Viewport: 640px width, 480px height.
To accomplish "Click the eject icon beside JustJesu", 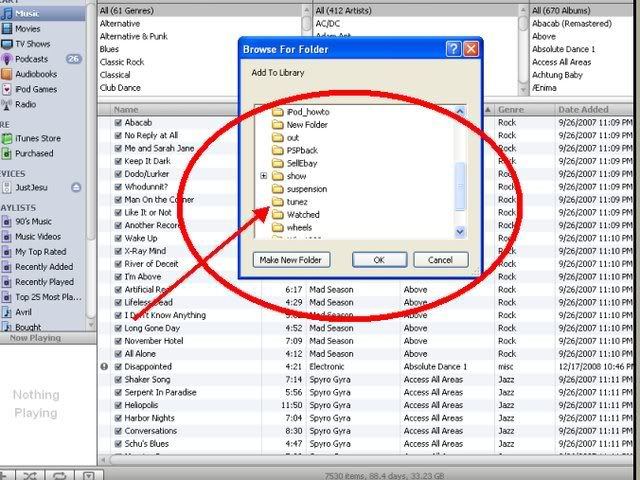I will pyautogui.click(x=76, y=187).
